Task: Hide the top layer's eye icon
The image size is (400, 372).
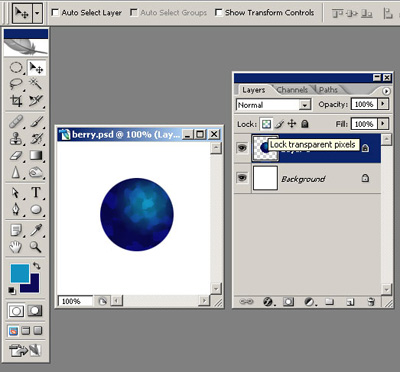Action: 242,147
